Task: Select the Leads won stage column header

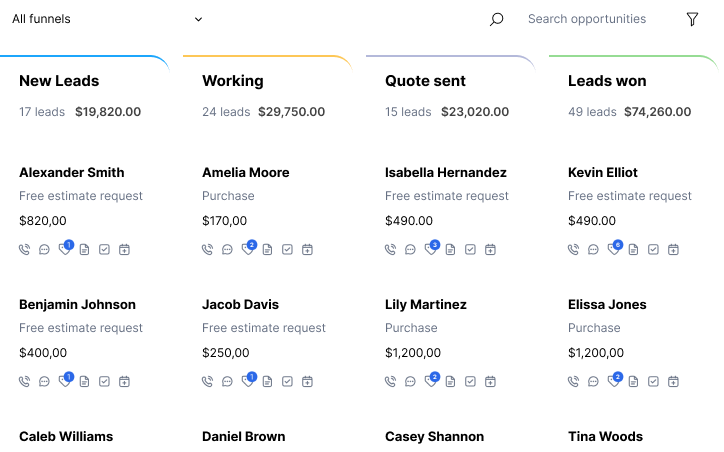Action: click(607, 81)
